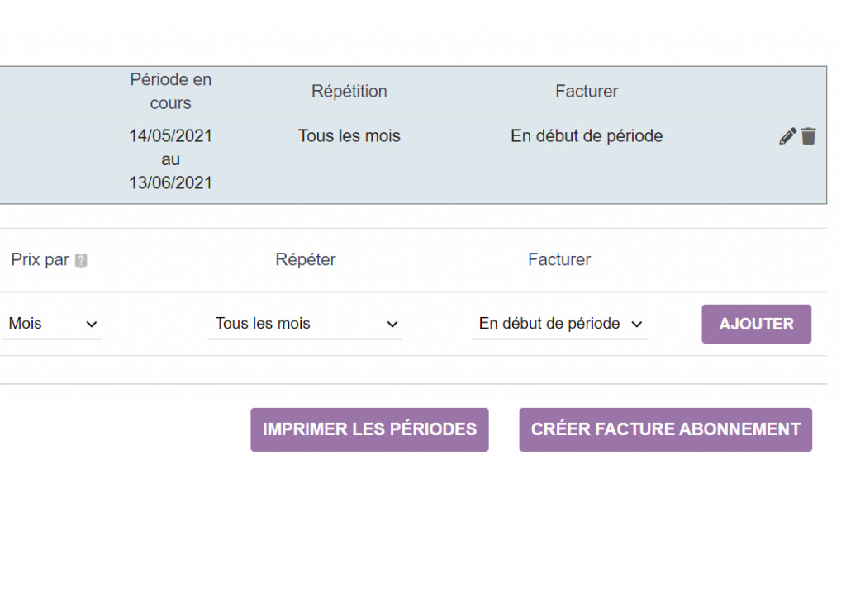Click the chevron arrow of the Mois dropdown

click(x=92, y=325)
